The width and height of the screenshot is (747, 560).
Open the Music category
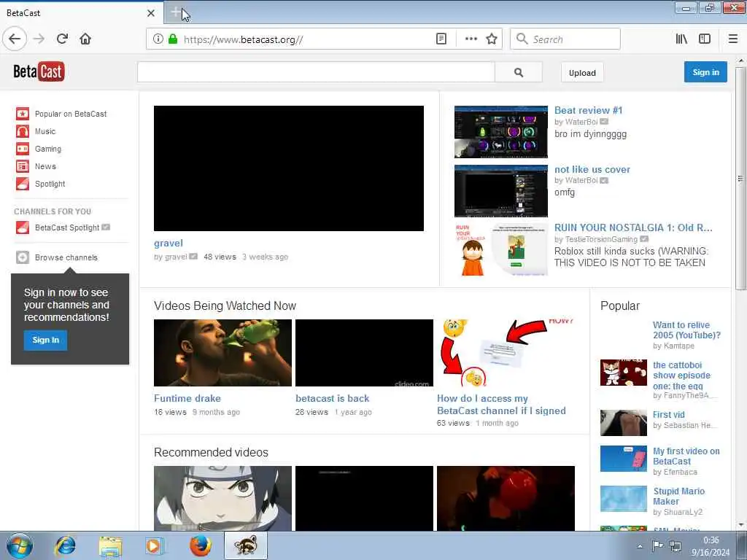coord(44,131)
